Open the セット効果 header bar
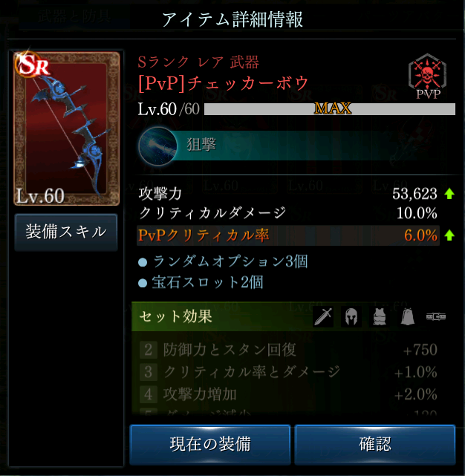The image size is (465, 476). point(293,316)
